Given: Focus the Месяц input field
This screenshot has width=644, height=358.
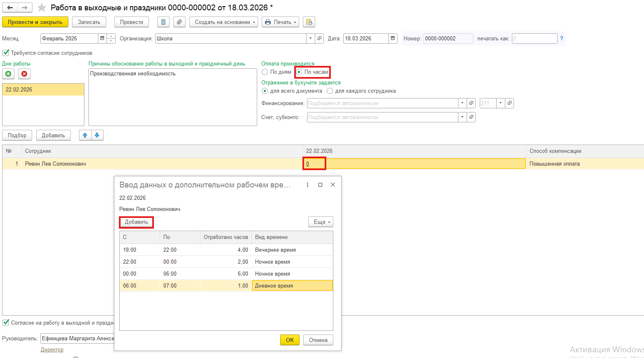Looking at the screenshot, I should pos(70,38).
